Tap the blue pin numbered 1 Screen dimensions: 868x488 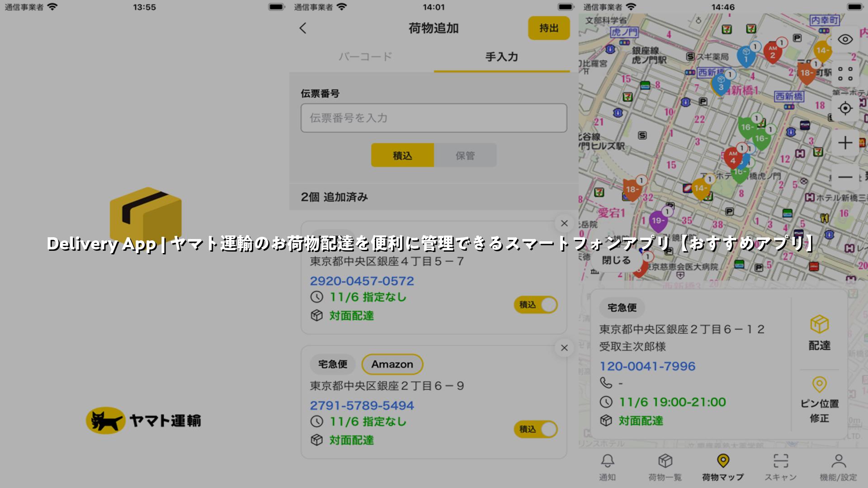746,57
